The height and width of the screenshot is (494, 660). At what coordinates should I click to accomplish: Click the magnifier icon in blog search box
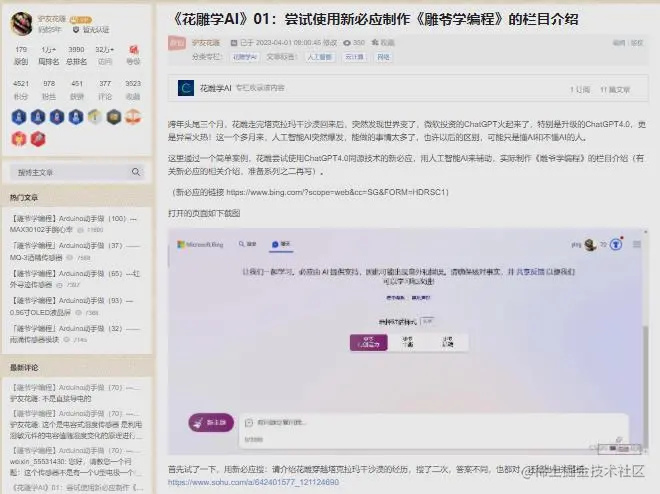click(x=136, y=172)
